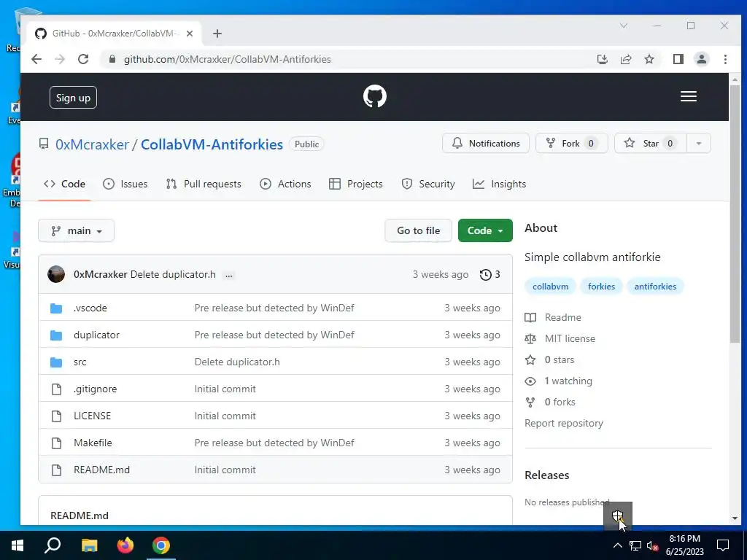747x560 pixels.
Task: Open the src folder
Action: coord(80,362)
